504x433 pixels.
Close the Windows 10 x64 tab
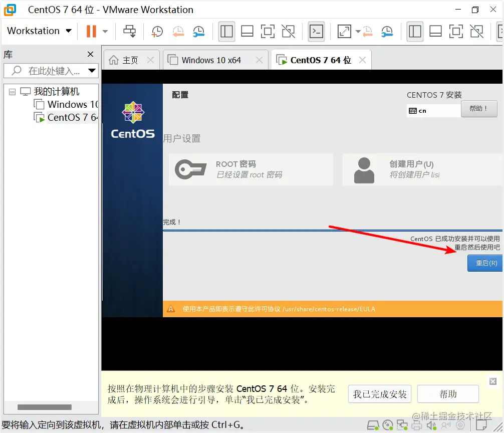[x=259, y=60]
